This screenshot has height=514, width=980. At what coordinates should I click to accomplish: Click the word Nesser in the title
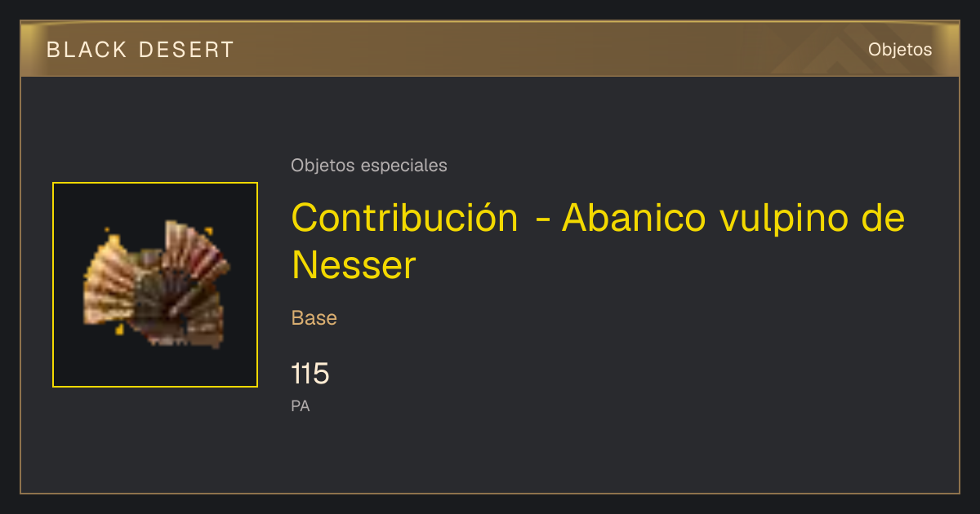pos(354,266)
